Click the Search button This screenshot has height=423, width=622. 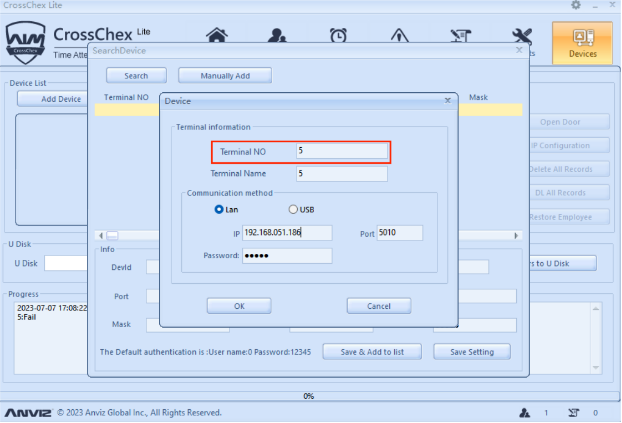[x=136, y=75]
